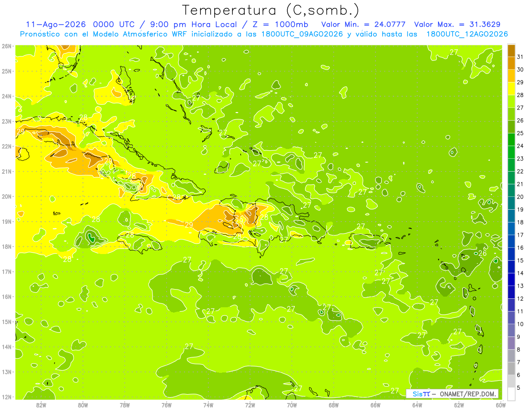
Task: Click the 82W longitude axis label
Action: (41, 405)
